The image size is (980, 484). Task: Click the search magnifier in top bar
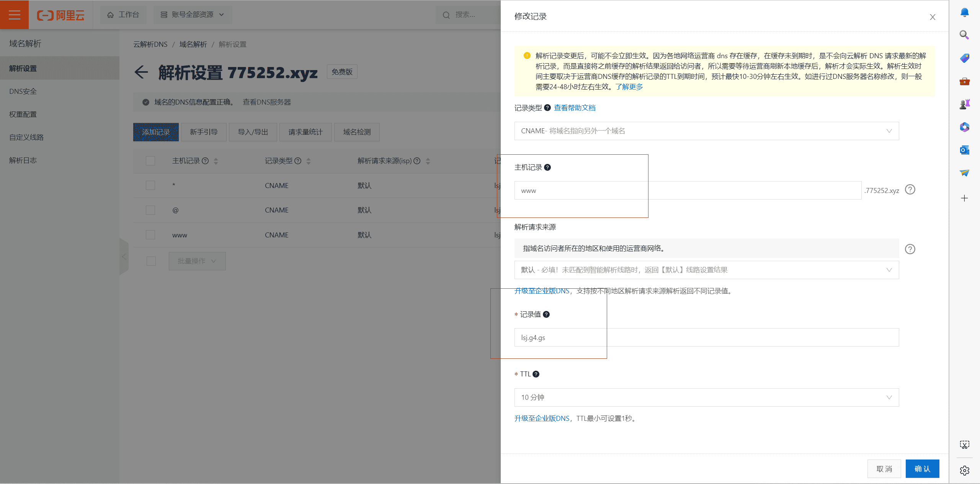coord(446,15)
